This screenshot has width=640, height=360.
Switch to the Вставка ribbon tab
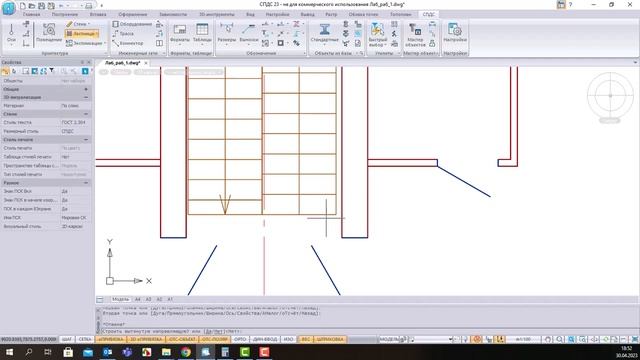click(98, 14)
